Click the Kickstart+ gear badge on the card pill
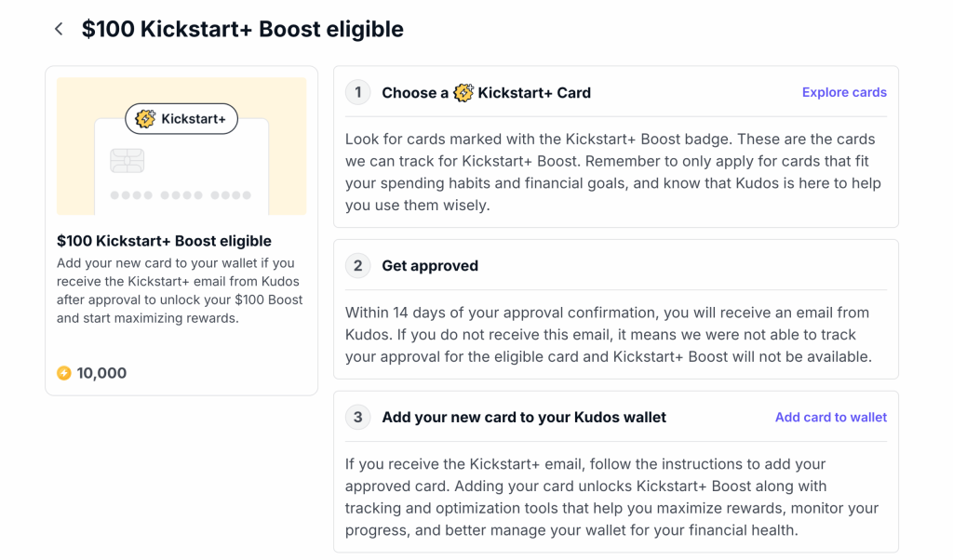The image size is (953, 560). (144, 118)
